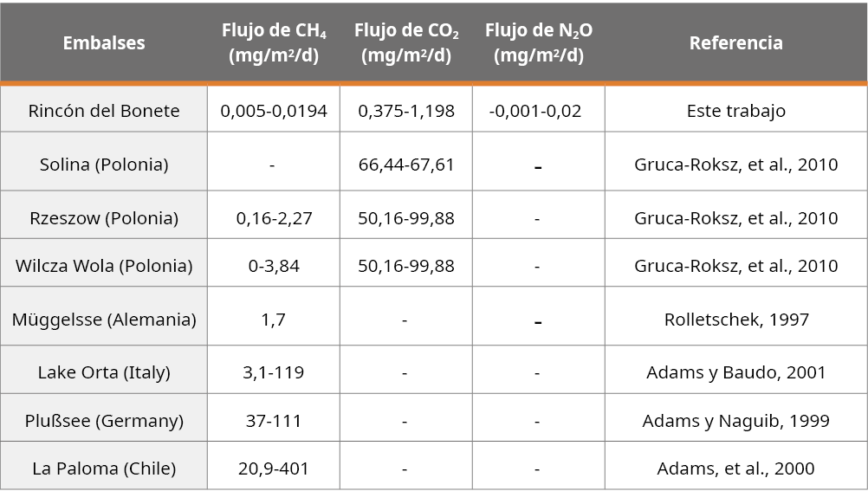Click the 20,9-401 methane flux value
This screenshot has height=504, width=868.
[274, 468]
